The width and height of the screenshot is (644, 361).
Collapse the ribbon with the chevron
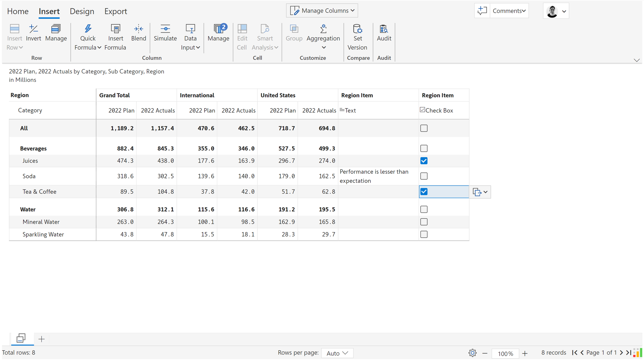(636, 60)
